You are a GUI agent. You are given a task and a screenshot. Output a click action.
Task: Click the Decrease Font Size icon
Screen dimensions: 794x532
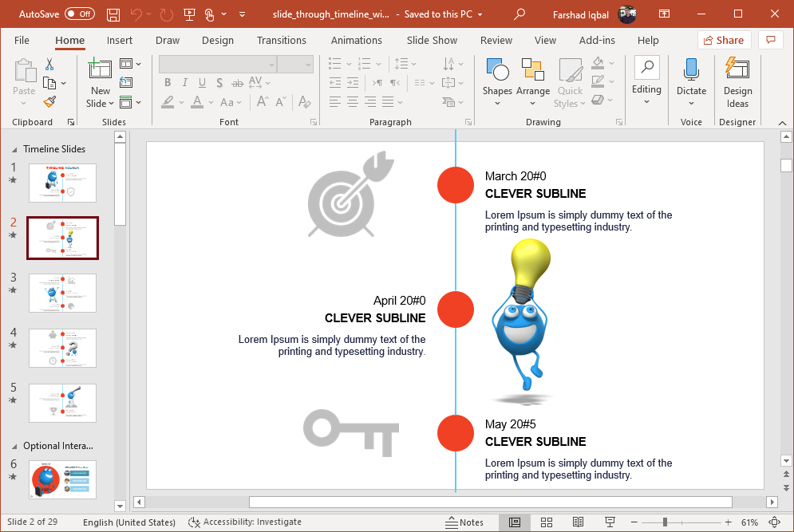281,102
